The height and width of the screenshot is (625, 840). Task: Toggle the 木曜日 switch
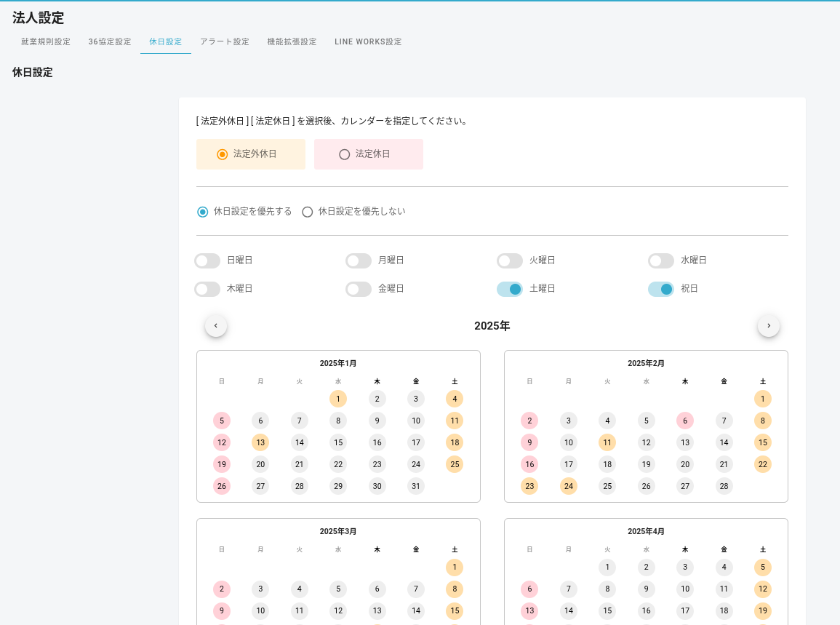point(207,289)
